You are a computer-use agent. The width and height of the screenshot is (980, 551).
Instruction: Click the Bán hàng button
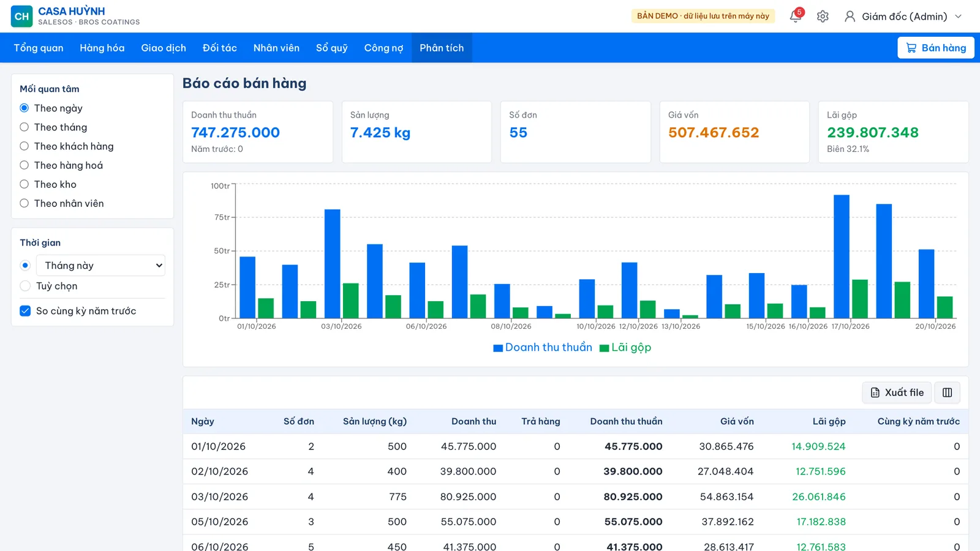935,48
